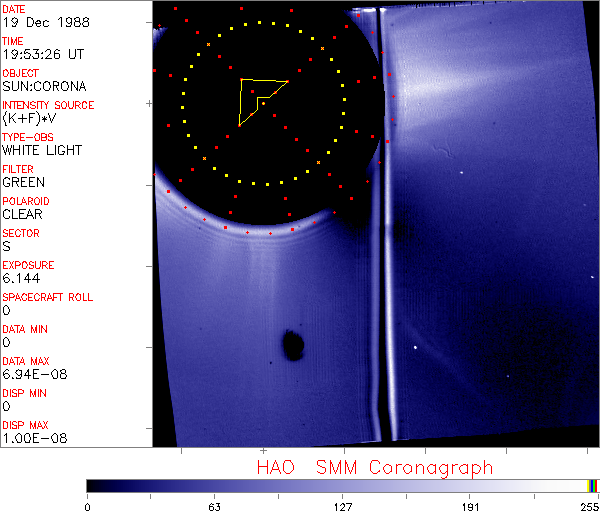The height and width of the screenshot is (512, 600).
Task: Click the SUN:CORONA object value
Action: point(44,86)
